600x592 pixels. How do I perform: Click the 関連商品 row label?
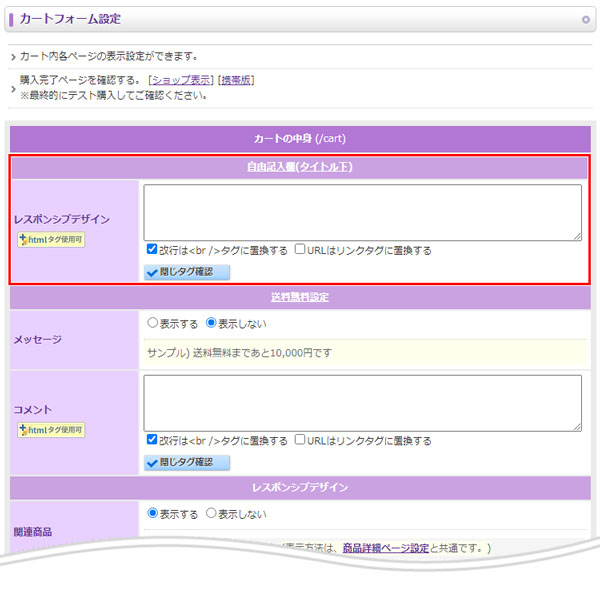(x=33, y=532)
